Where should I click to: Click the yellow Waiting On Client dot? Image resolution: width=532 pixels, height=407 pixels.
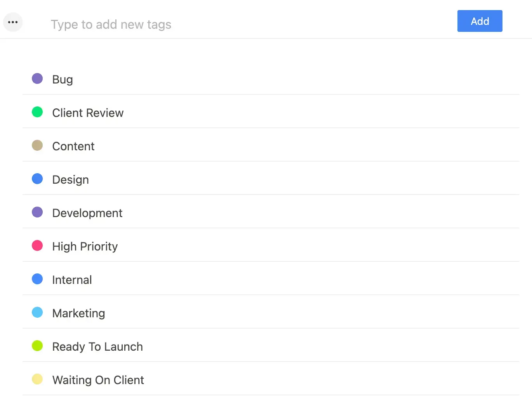pos(37,379)
